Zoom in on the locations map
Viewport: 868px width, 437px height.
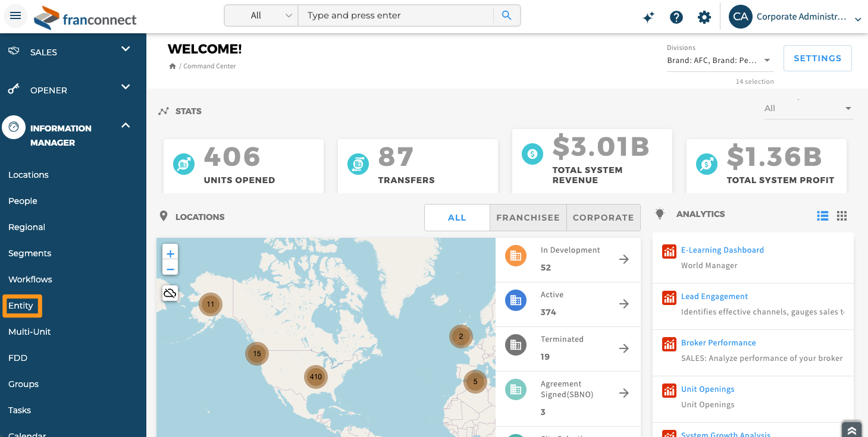170,253
